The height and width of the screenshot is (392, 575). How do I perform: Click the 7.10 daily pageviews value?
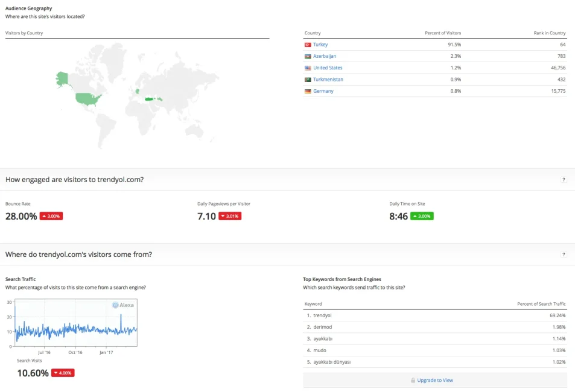point(206,217)
